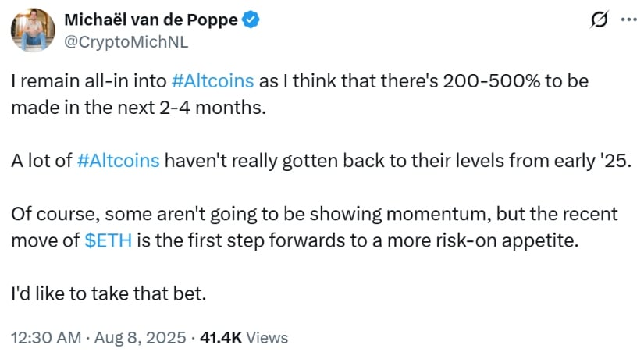This screenshot has height=352, width=644.
Task: Select the #Altcoins hashtag after 'A lot of'
Action: pyautogui.click(x=118, y=161)
